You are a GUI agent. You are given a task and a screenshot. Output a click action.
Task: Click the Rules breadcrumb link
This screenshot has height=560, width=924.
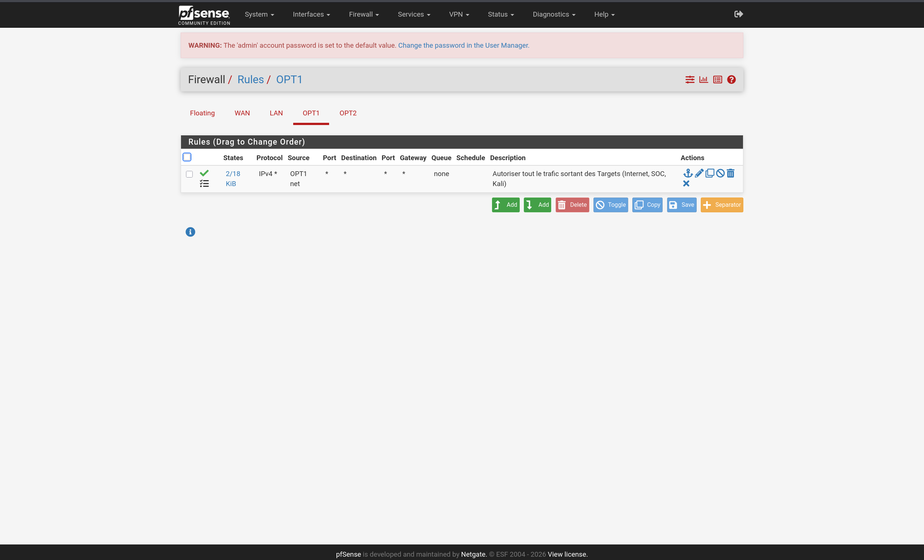[251, 80]
